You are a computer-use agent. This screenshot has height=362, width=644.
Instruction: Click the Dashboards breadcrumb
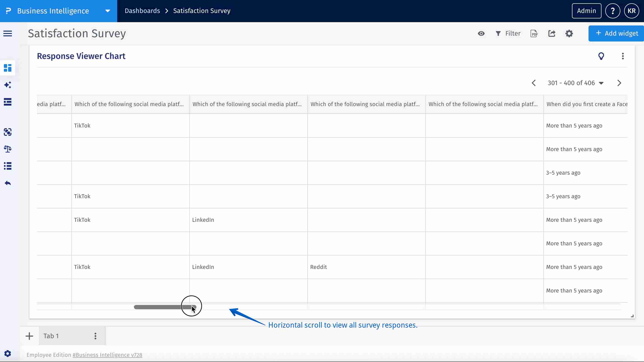click(142, 11)
